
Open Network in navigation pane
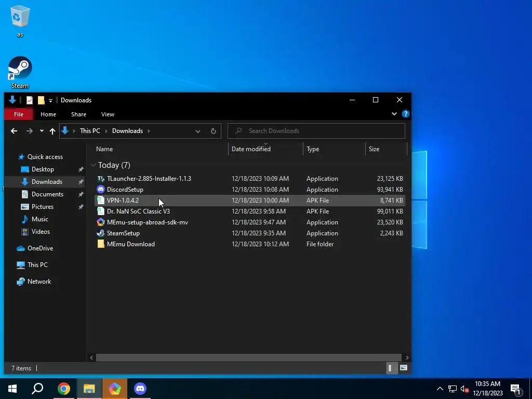pyautogui.click(x=39, y=282)
